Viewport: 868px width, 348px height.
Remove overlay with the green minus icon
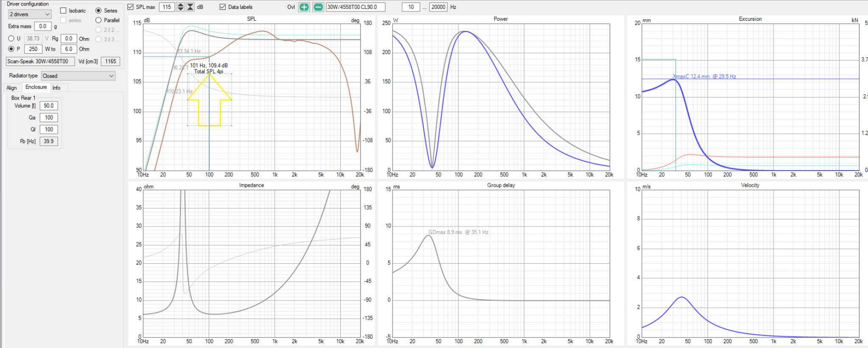(318, 7)
